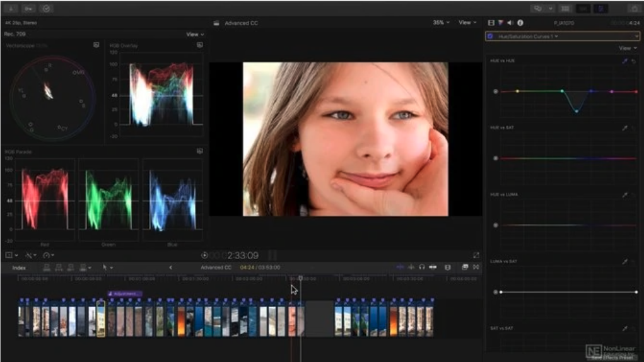This screenshot has height=362, width=644.
Task: Click the Rec. 709 color space label
Action: (15, 34)
